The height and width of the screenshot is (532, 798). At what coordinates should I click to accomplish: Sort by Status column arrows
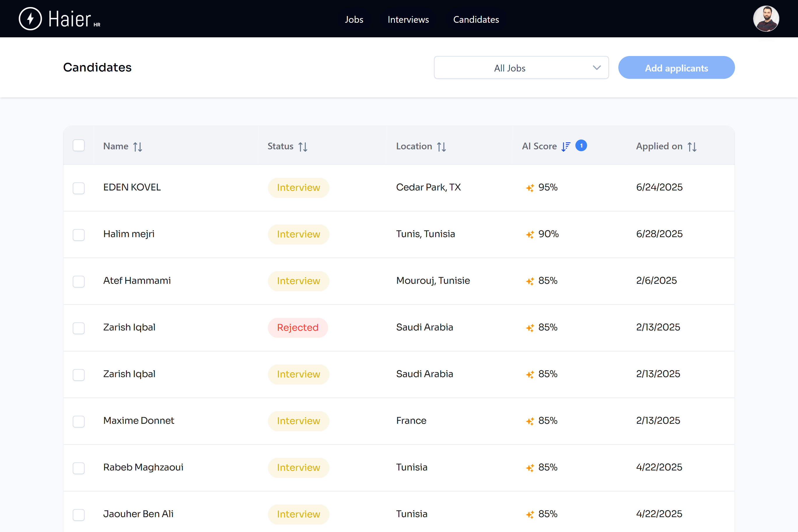pos(303,147)
